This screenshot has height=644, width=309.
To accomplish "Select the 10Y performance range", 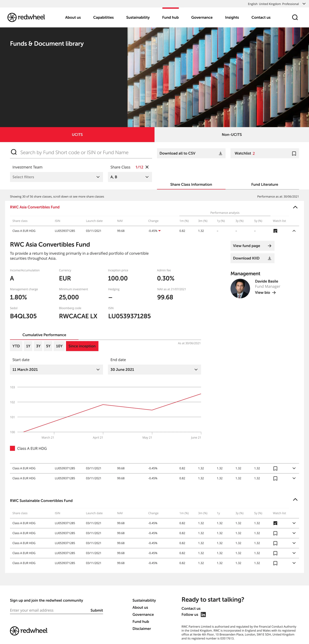I will [59, 346].
